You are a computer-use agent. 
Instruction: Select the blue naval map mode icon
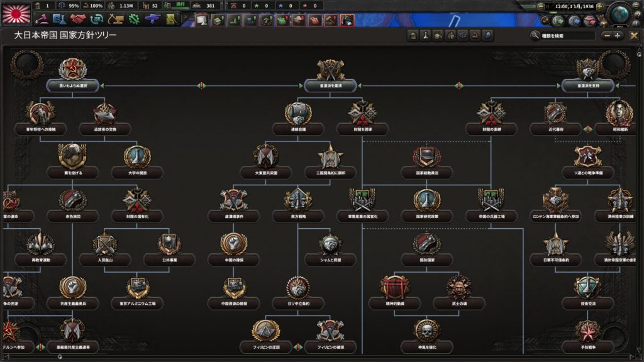(574, 21)
